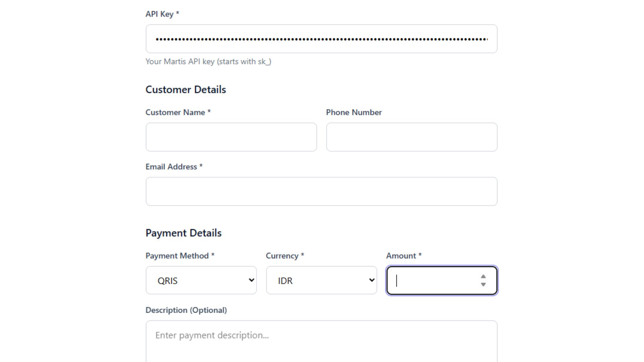The image size is (644, 362).
Task: Click the Amount stepper up arrow
Action: [x=483, y=276]
